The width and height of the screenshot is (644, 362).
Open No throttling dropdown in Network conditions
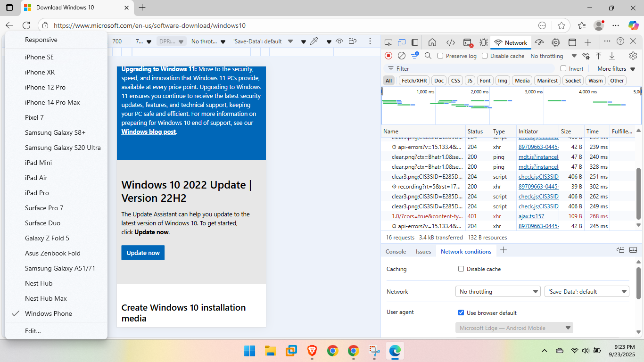497,292
